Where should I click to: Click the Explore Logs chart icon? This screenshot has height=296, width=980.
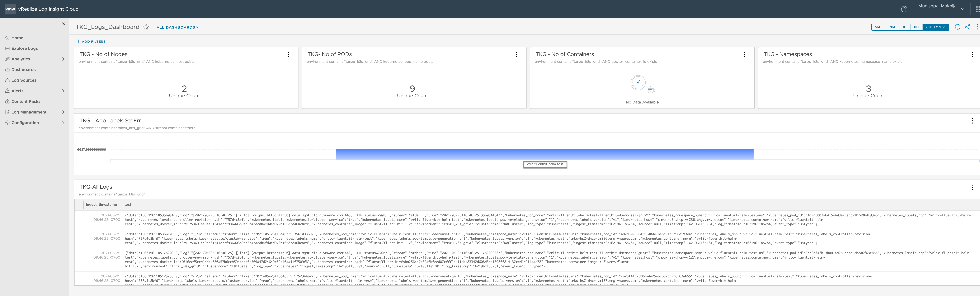[x=7, y=48]
